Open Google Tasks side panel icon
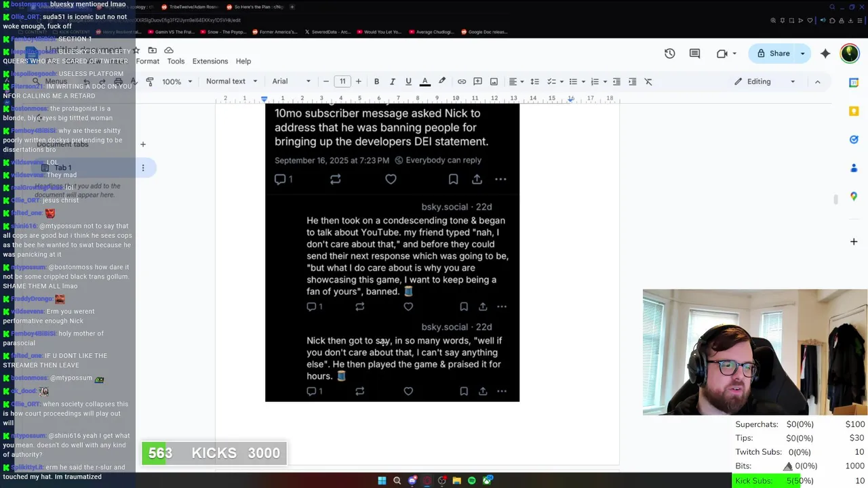 [854, 140]
